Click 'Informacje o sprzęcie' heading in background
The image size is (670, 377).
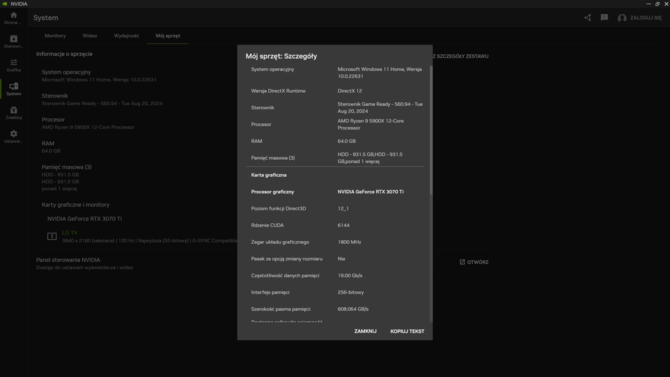tap(64, 54)
